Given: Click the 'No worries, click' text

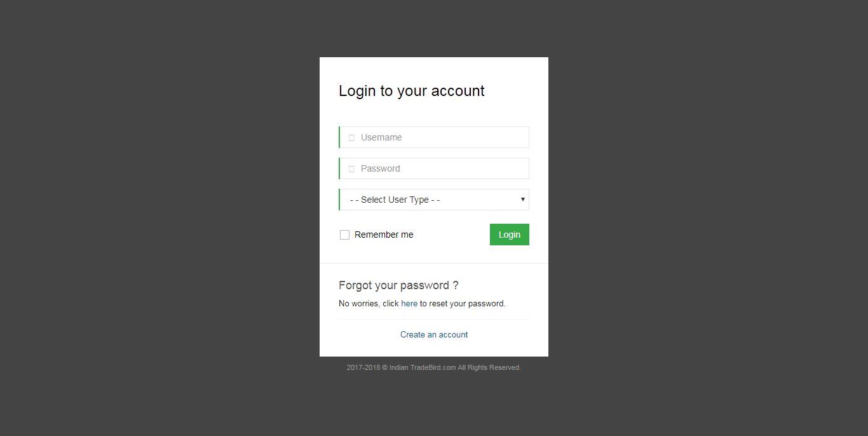Looking at the screenshot, I should click(x=369, y=304).
